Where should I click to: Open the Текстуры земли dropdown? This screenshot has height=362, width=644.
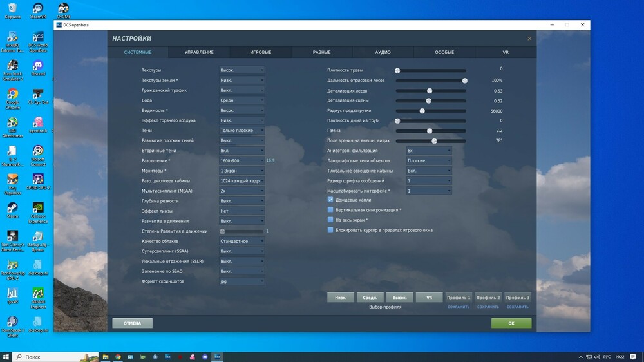(x=241, y=80)
